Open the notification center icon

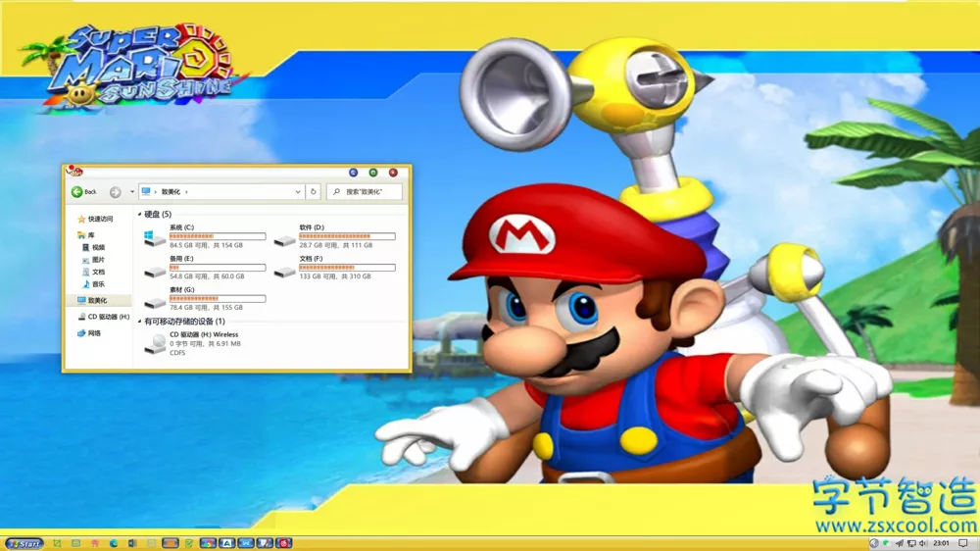coord(963,543)
